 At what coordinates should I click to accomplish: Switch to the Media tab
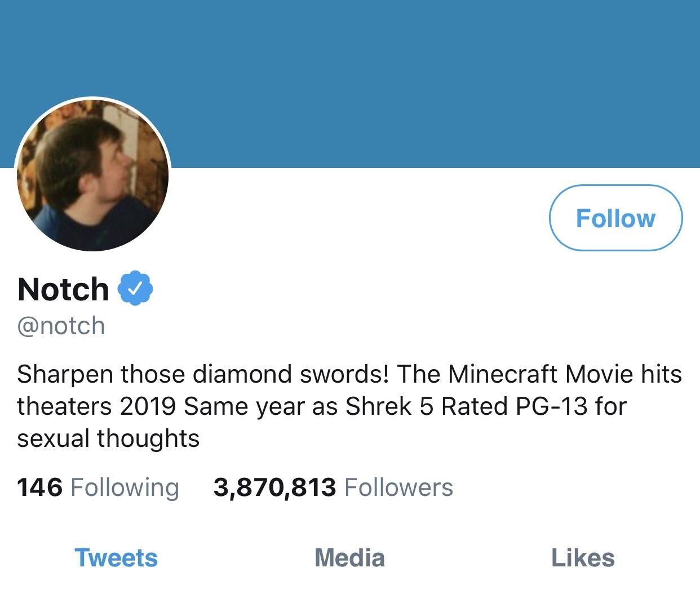point(349,558)
